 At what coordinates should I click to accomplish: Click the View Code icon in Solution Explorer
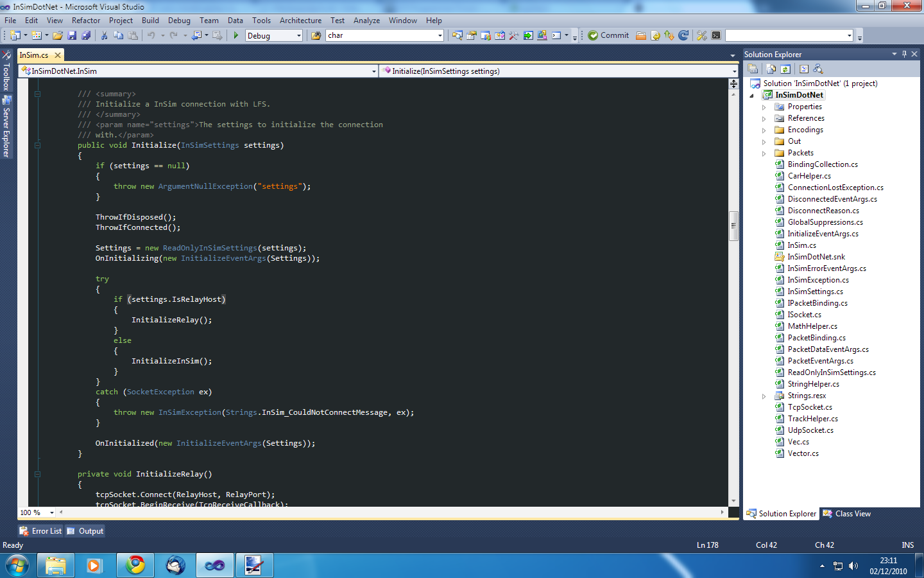point(803,69)
